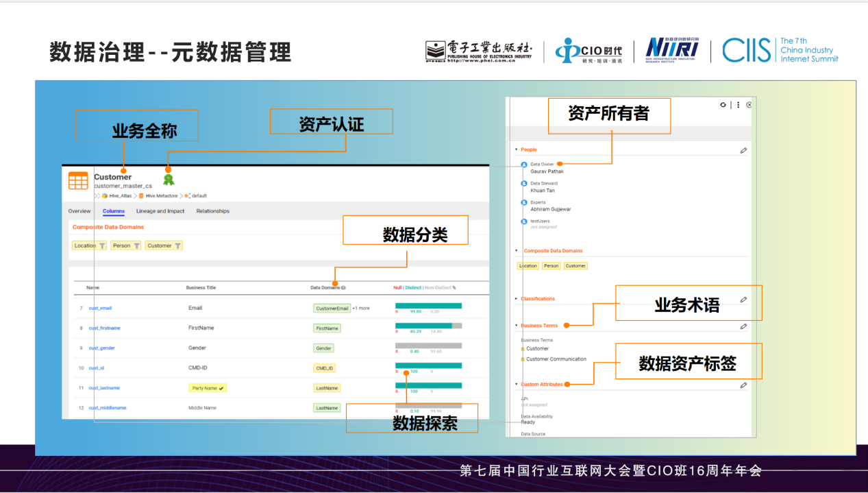Click the green asset certification badge
This screenshot has width=868, height=493.
tap(169, 180)
